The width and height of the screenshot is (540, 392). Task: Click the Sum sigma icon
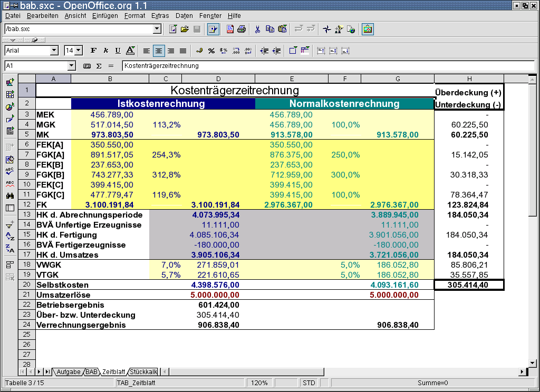[99, 66]
